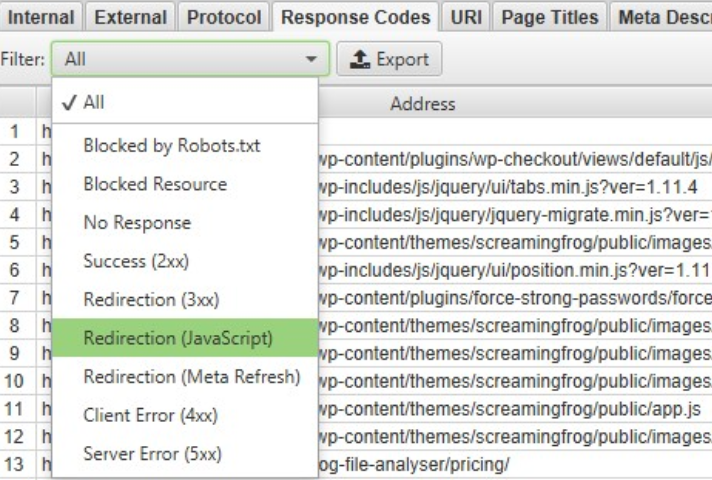Select highlighted Redirection (JavaScript) option
The width and height of the screenshot is (712, 480).
[185, 338]
